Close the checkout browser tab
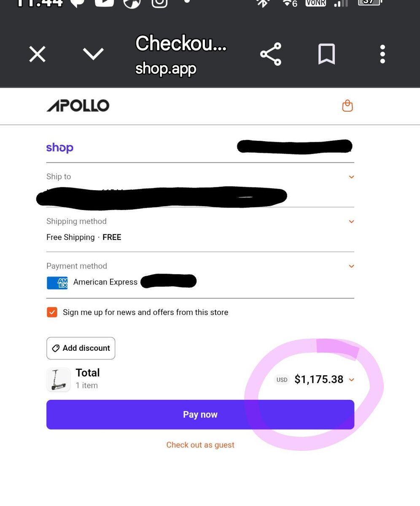Screen dimensions: 420x506 tap(37, 54)
